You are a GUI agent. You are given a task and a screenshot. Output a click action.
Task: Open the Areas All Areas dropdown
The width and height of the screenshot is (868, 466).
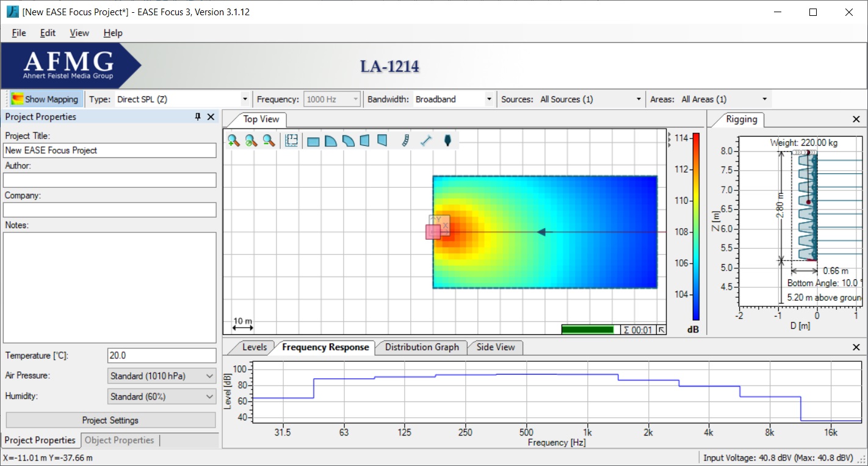(765, 99)
